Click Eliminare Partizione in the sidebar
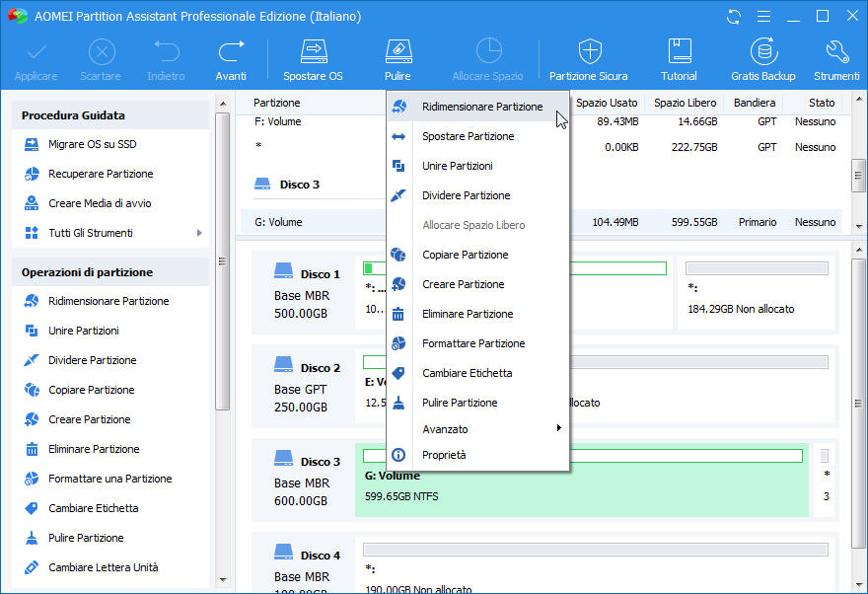868x594 pixels. 94,450
